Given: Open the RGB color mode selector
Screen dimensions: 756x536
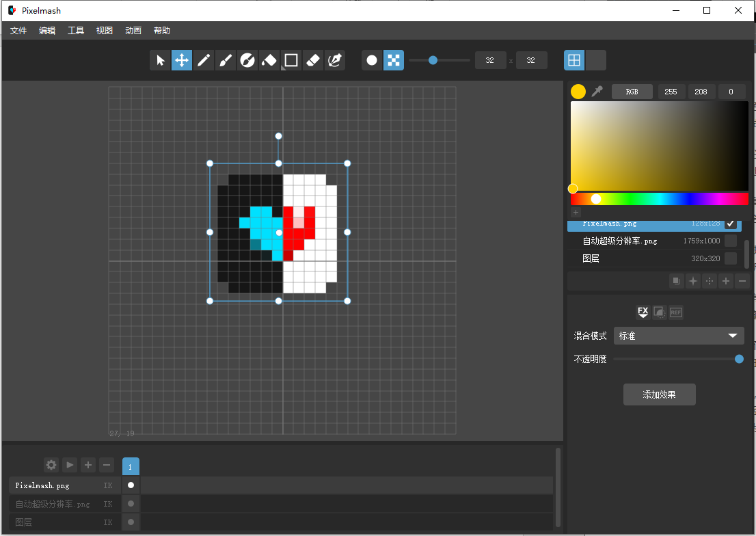Looking at the screenshot, I should click(x=632, y=92).
